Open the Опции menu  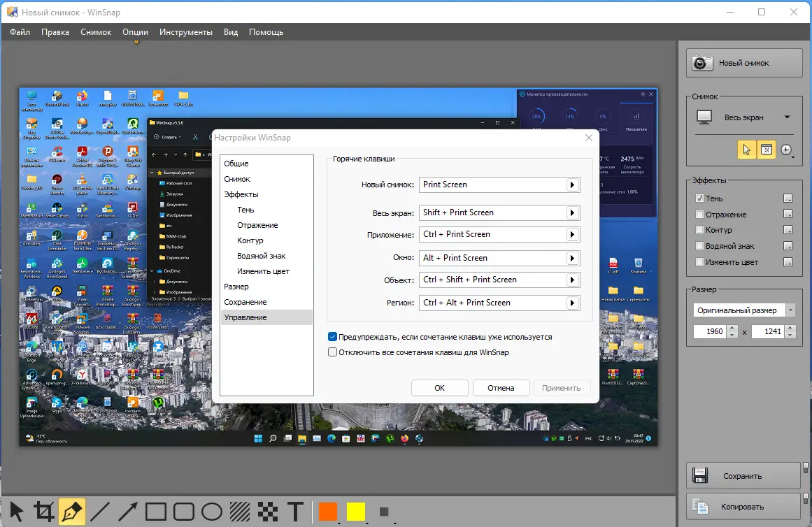(x=135, y=32)
